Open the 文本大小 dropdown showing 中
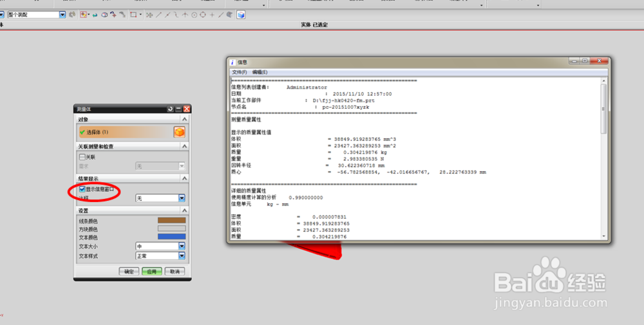 [182, 246]
